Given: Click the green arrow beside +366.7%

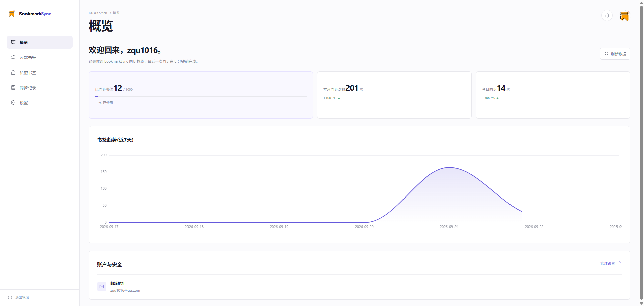Looking at the screenshot, I should (497, 98).
